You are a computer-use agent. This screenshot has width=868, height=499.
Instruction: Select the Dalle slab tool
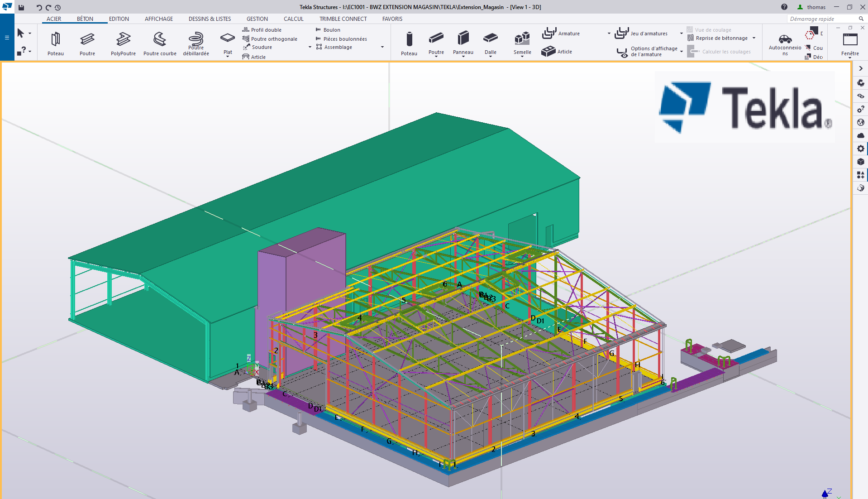point(491,42)
